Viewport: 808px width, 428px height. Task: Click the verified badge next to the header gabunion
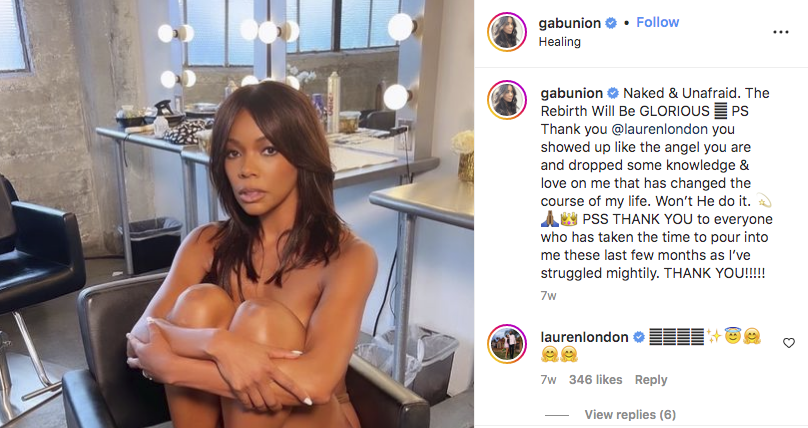(611, 23)
